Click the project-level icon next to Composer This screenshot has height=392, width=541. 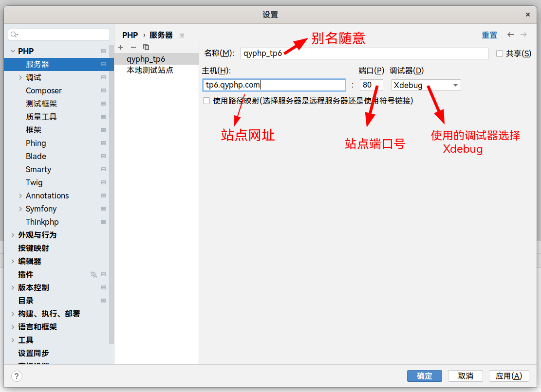click(x=103, y=90)
